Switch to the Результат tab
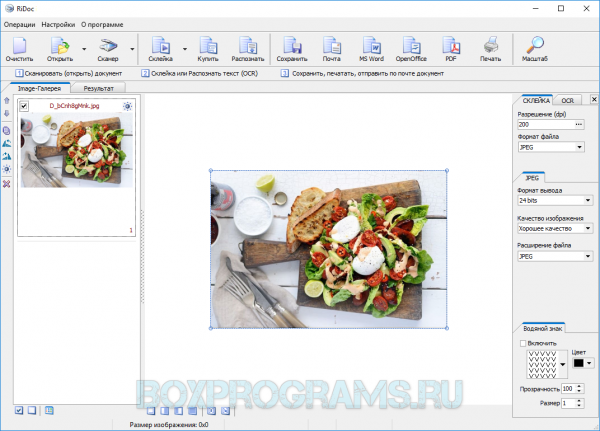 [98, 88]
